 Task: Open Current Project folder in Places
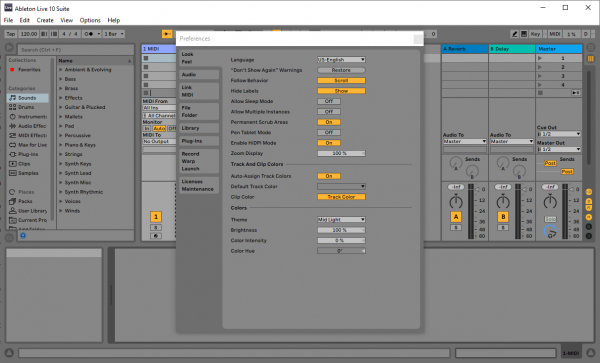coord(28,220)
